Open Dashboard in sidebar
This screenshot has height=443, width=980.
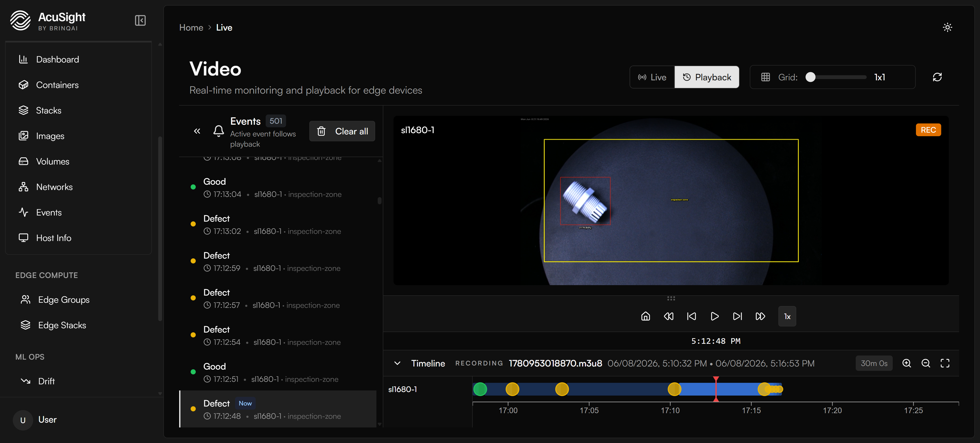click(x=78, y=59)
